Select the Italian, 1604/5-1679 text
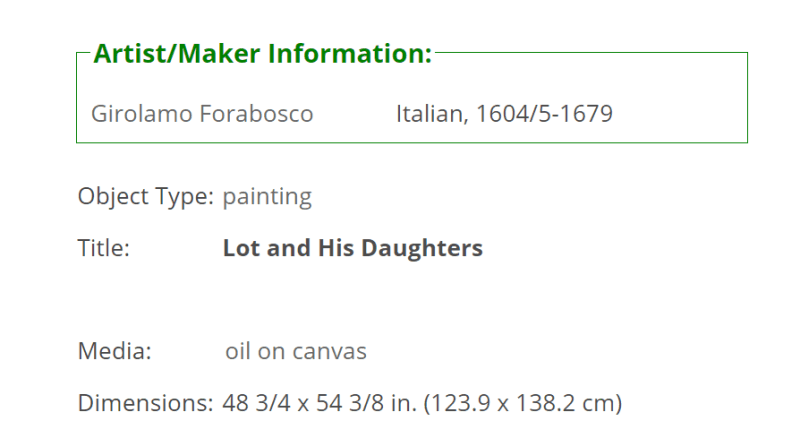The image size is (800, 438). pos(504,113)
